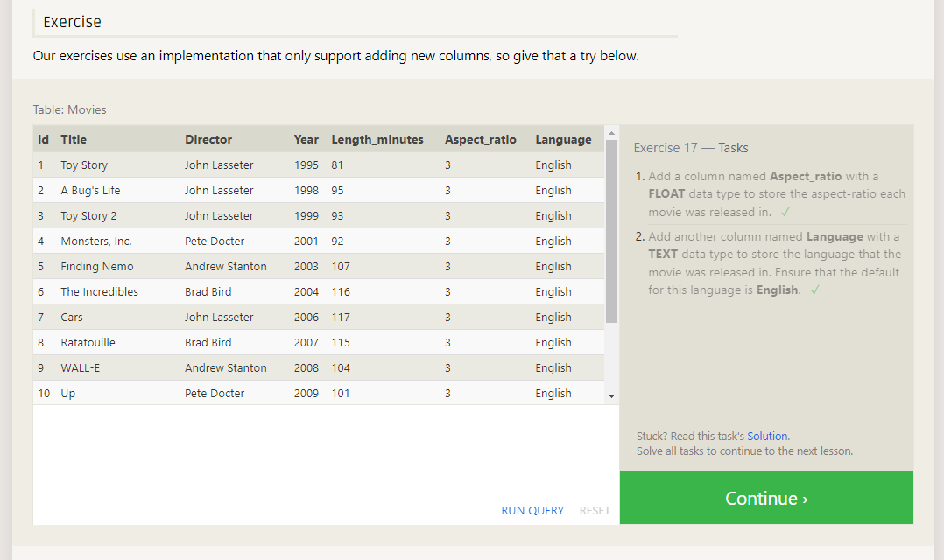Click the year 2008 cell
Image resolution: width=944 pixels, height=560 pixels.
pos(306,367)
